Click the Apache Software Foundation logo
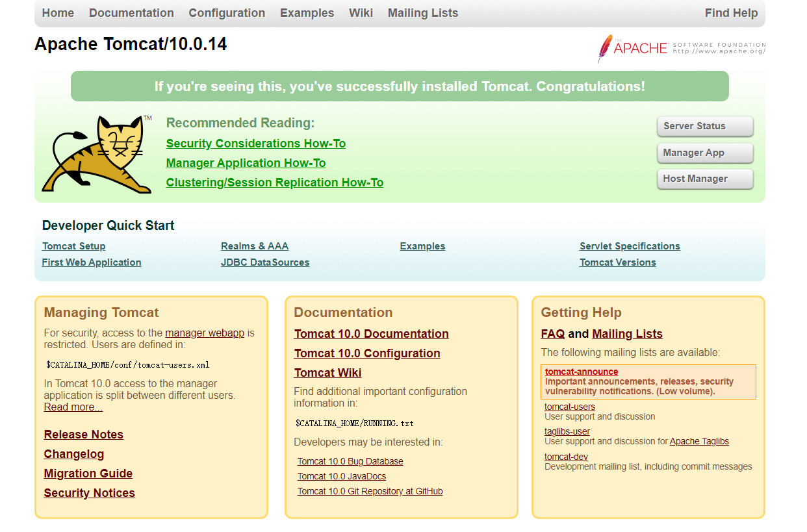807x532 pixels. coord(681,48)
